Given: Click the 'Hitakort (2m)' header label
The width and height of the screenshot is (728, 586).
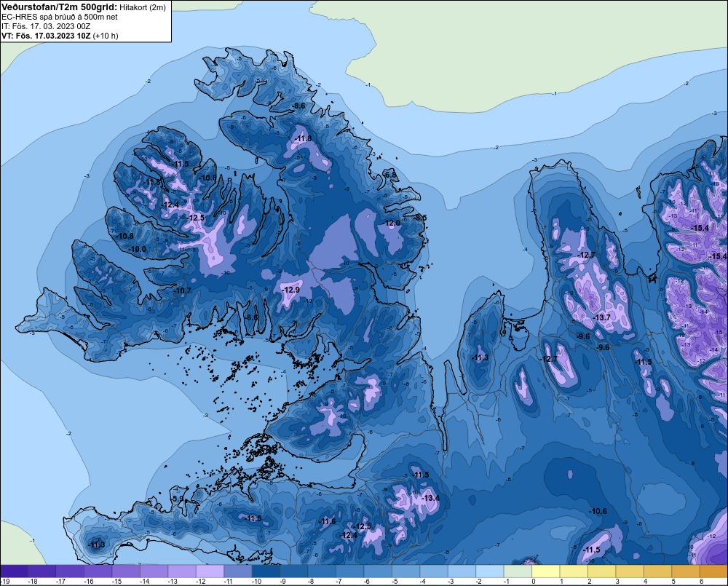Looking at the screenshot, I should 143,7.
